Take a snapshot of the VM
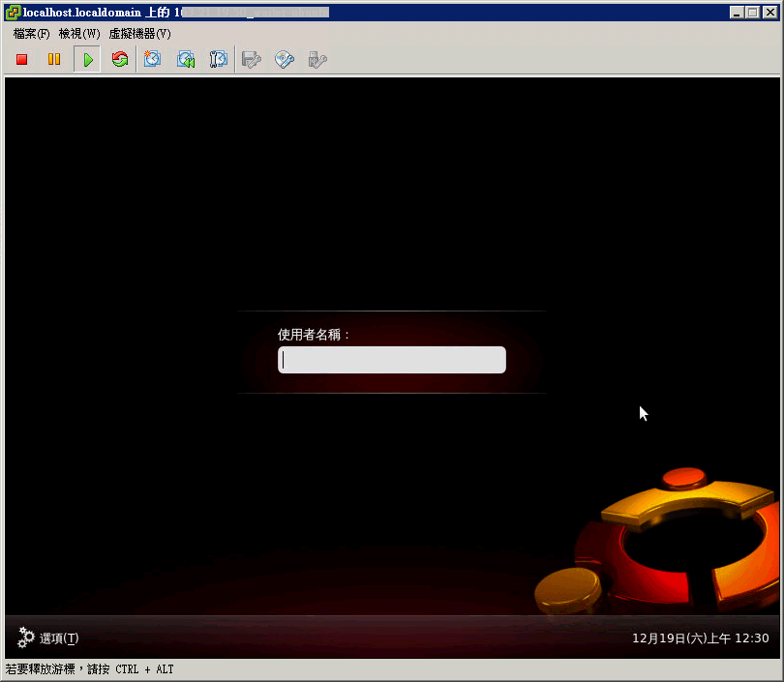The image size is (784, 682). click(153, 59)
